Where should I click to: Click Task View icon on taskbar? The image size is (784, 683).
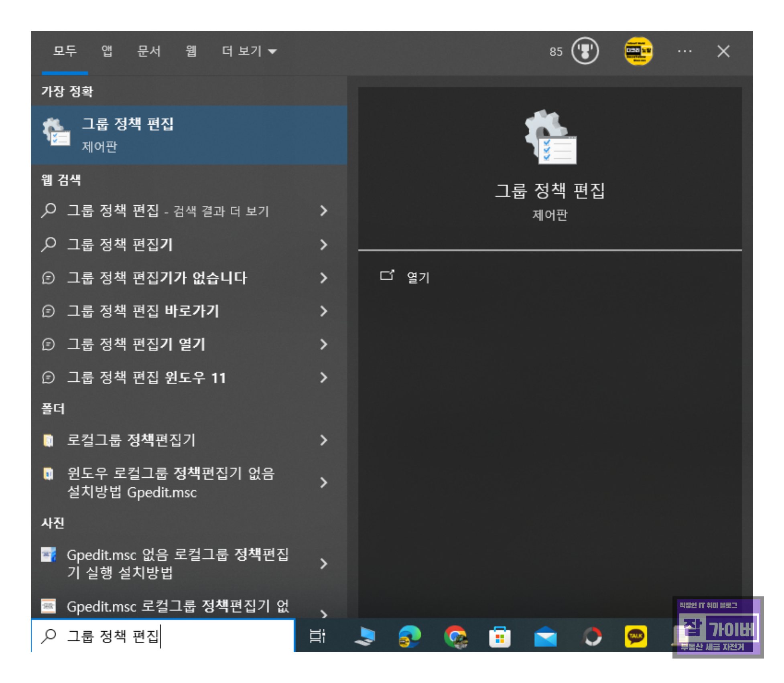(317, 636)
